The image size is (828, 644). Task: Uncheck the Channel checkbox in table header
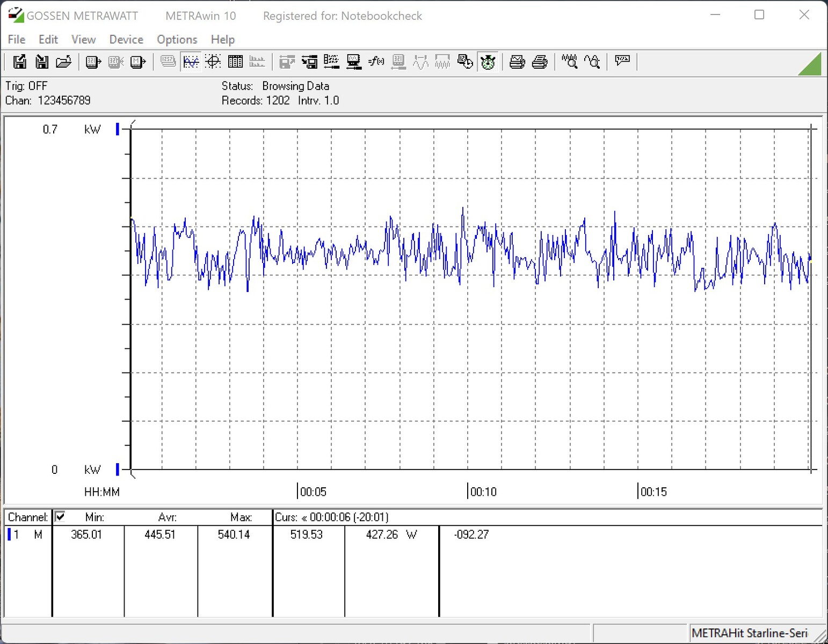click(x=60, y=517)
